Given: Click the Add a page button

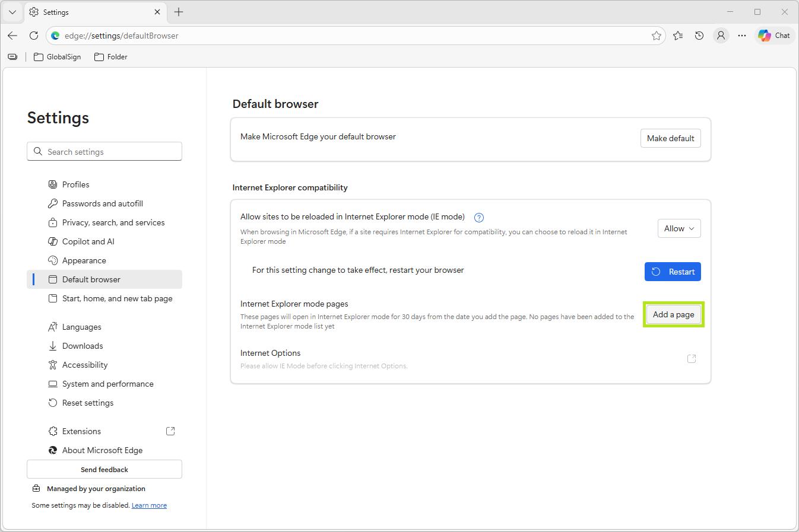Looking at the screenshot, I should click(x=674, y=314).
